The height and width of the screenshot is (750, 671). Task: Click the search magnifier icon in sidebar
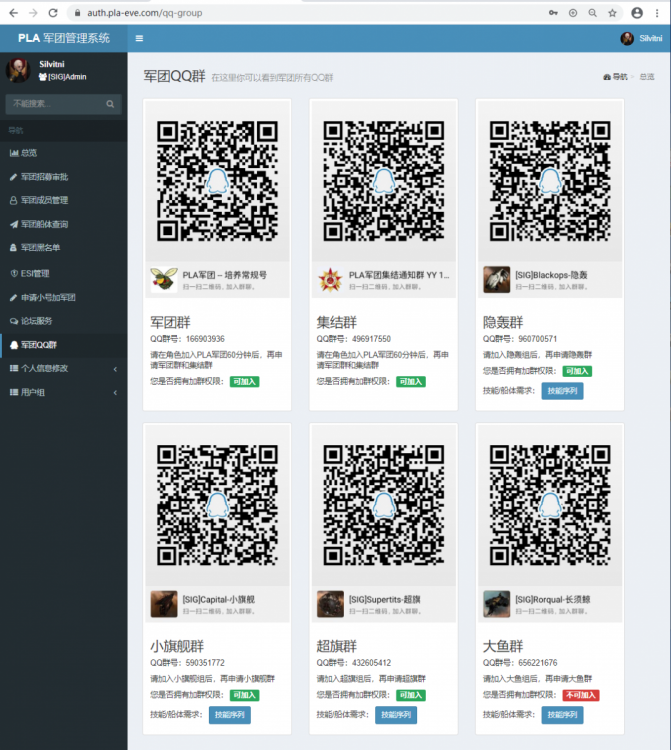tap(111, 103)
